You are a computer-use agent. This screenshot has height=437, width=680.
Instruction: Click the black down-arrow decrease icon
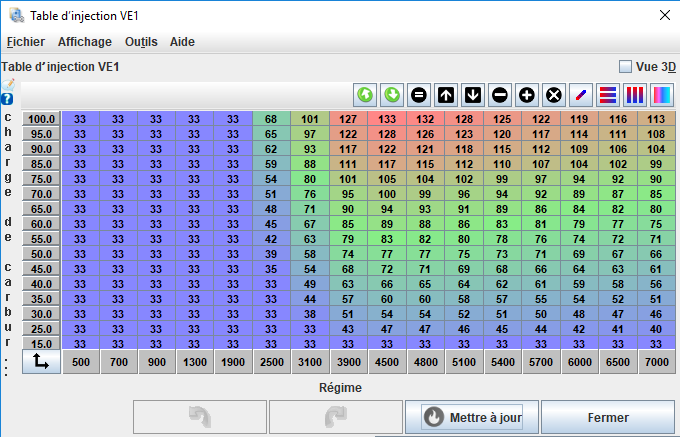(473, 95)
